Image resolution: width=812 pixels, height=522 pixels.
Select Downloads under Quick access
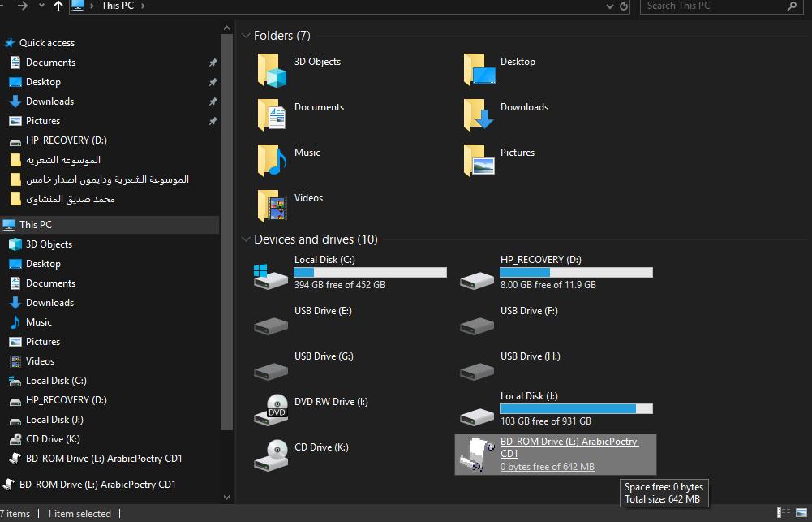tap(49, 101)
